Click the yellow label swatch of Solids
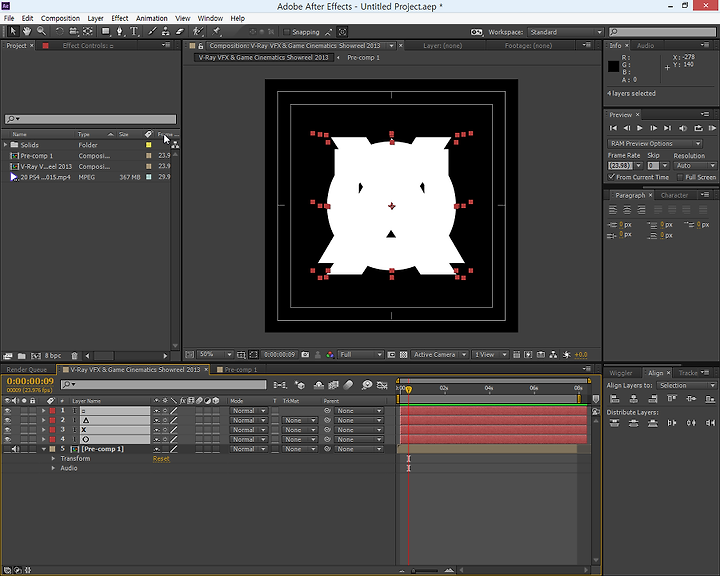720x576 pixels. click(148, 145)
